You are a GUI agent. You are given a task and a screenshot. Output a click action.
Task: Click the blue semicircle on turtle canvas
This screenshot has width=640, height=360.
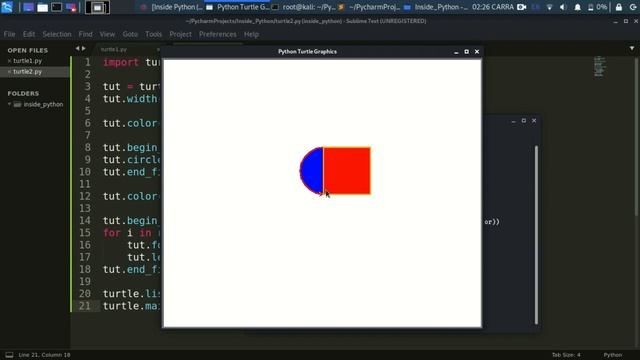click(x=311, y=171)
